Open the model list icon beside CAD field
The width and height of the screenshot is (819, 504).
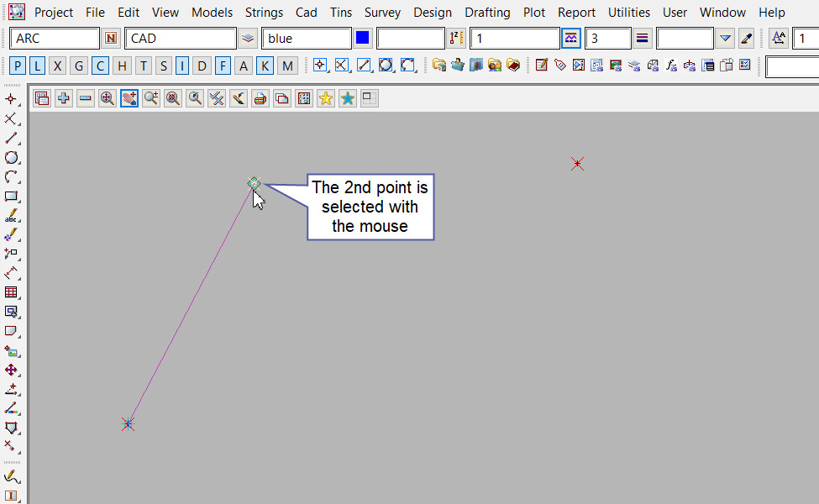coord(248,38)
